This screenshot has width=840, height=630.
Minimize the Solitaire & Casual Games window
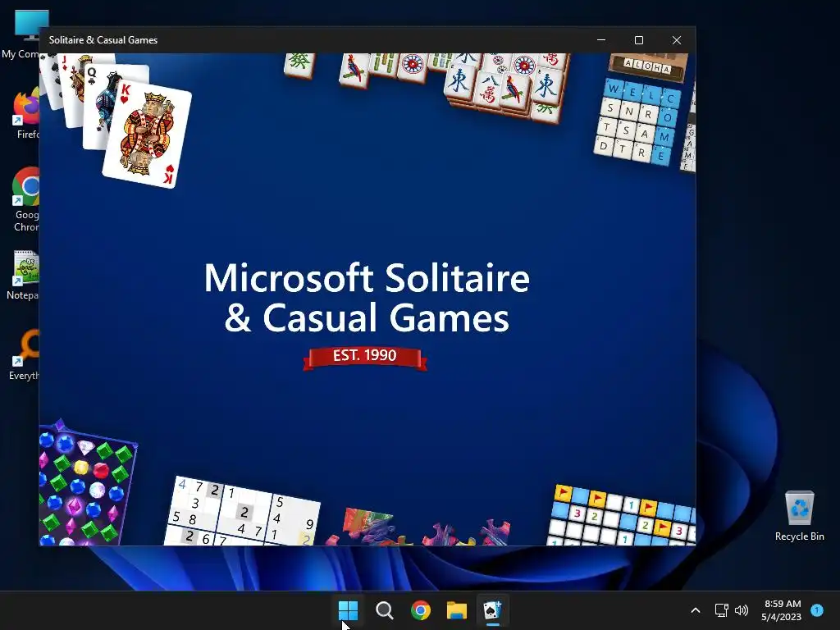coord(601,40)
